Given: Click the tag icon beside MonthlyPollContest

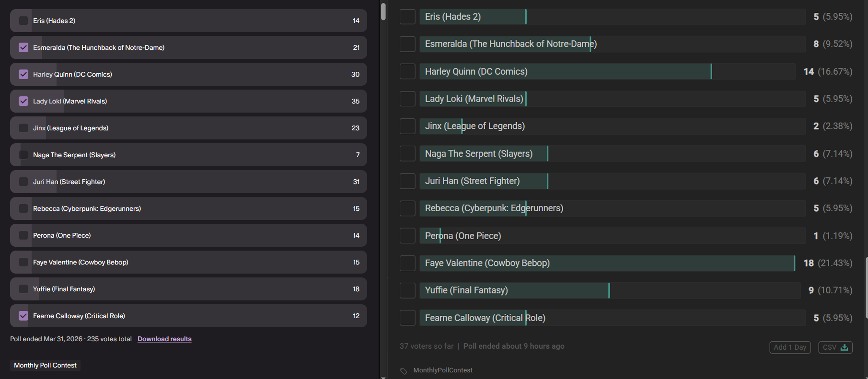Looking at the screenshot, I should (404, 371).
